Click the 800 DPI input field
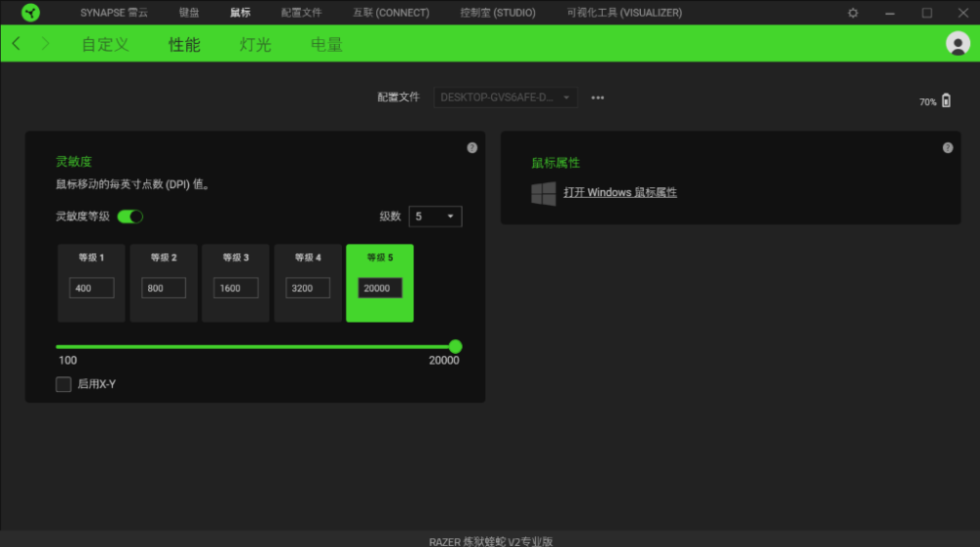Viewport: 980px width, 547px height. click(x=164, y=288)
